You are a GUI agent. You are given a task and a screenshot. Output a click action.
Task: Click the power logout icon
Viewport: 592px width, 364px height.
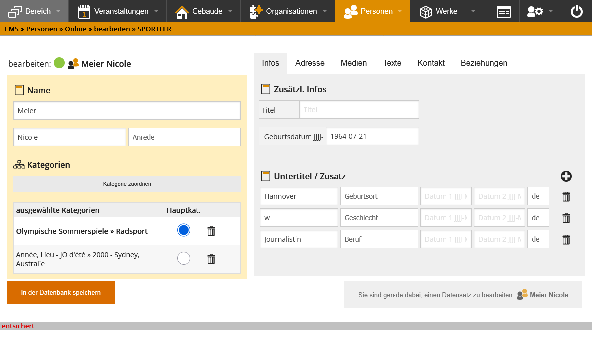[576, 11]
